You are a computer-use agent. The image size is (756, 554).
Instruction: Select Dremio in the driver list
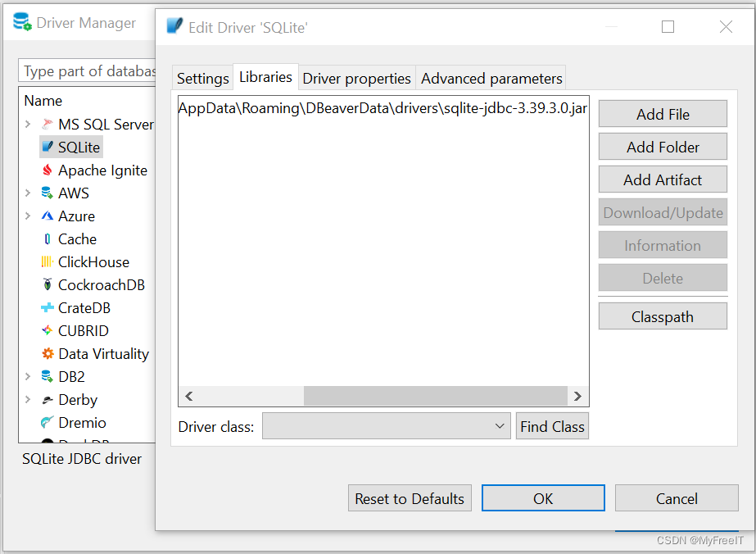click(82, 423)
